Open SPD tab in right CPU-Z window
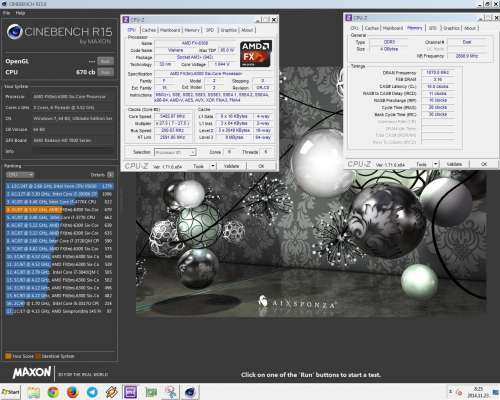 pos(433,28)
